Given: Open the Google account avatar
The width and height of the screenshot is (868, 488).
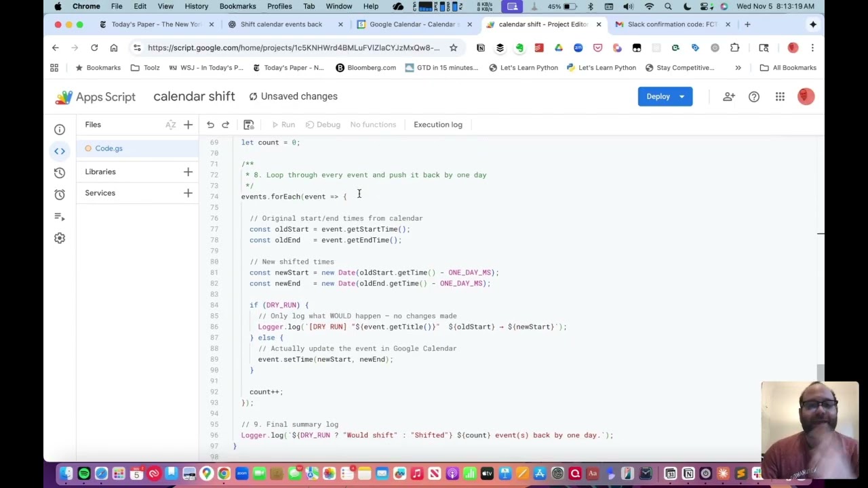Looking at the screenshot, I should click(x=806, y=96).
